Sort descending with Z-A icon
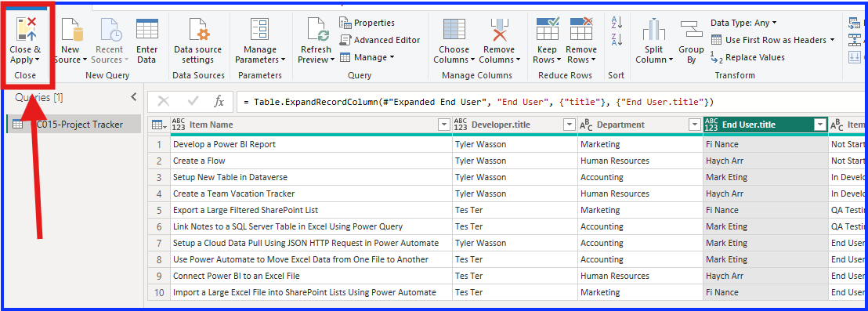Viewport: 868px width, 311px height. (617, 39)
